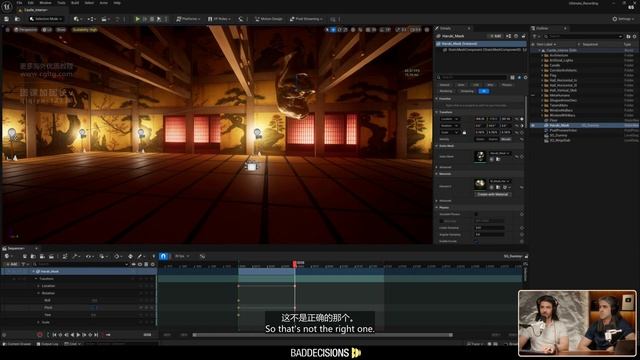Open the Platforms dropdown
Viewport: 640px width, 360px height.
click(187, 19)
